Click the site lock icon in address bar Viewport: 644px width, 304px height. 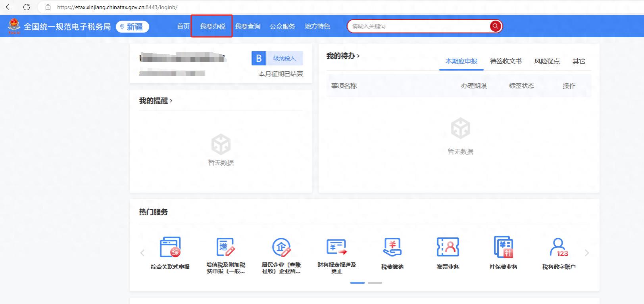click(x=48, y=7)
